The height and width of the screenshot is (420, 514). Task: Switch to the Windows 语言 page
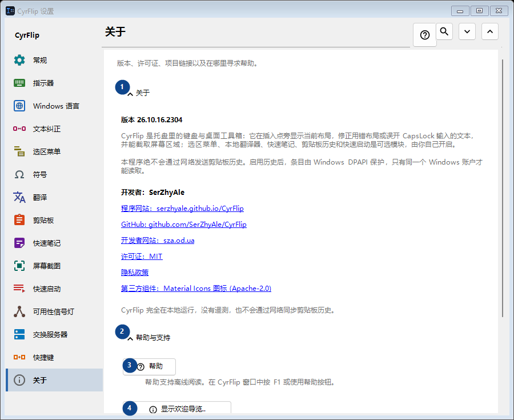[54, 106]
